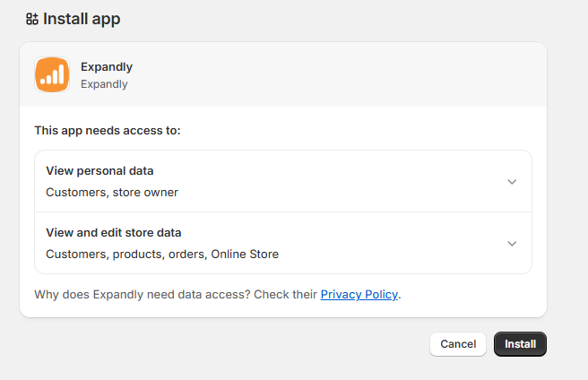588x380 pixels.
Task: Expand View and edit store data chevron
Action: pos(512,243)
